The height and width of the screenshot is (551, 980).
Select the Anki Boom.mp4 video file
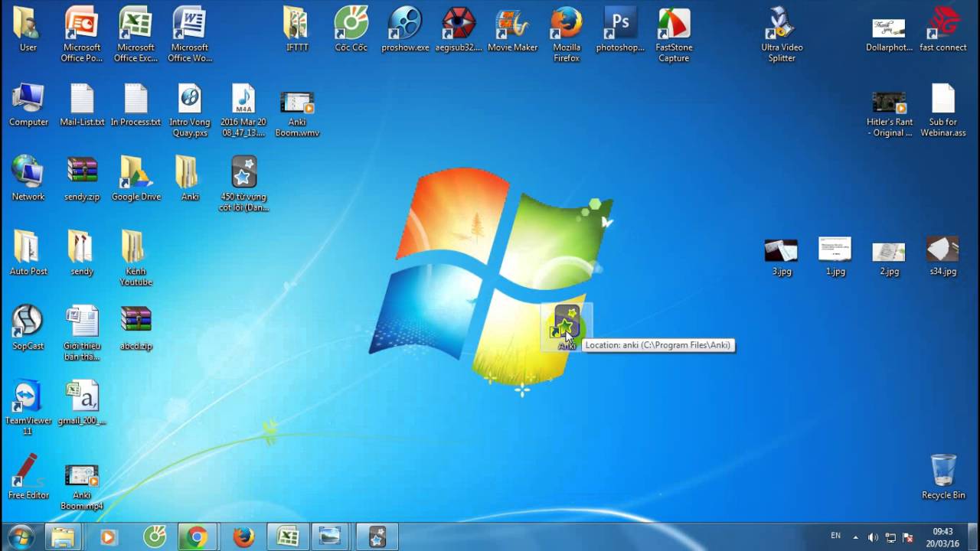(82, 487)
